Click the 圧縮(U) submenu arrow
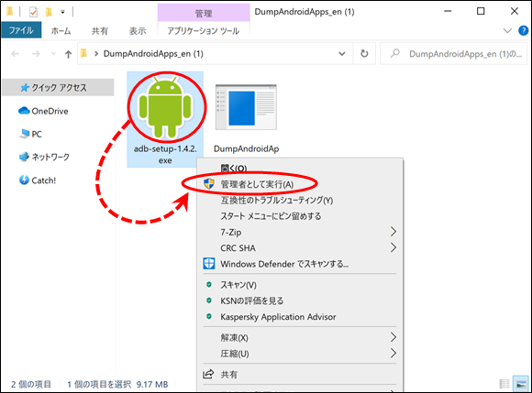Image resolution: width=532 pixels, height=393 pixels. tap(393, 354)
